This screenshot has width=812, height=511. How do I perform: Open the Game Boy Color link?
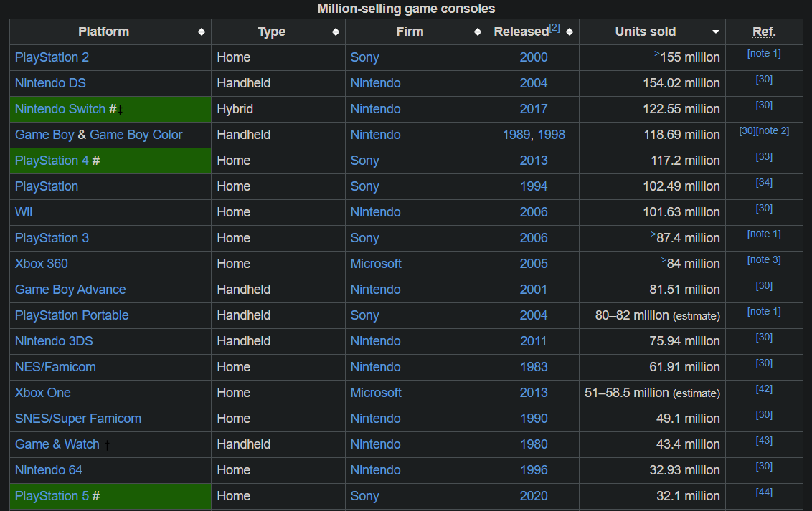136,135
